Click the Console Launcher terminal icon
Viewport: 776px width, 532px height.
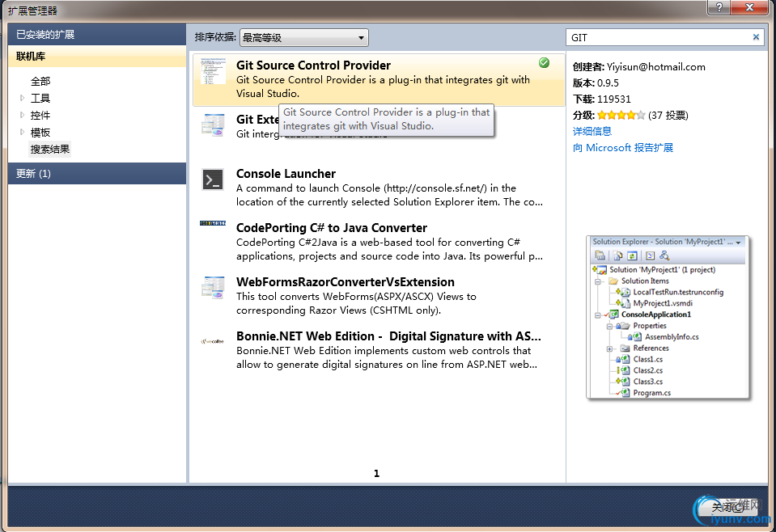click(x=213, y=179)
